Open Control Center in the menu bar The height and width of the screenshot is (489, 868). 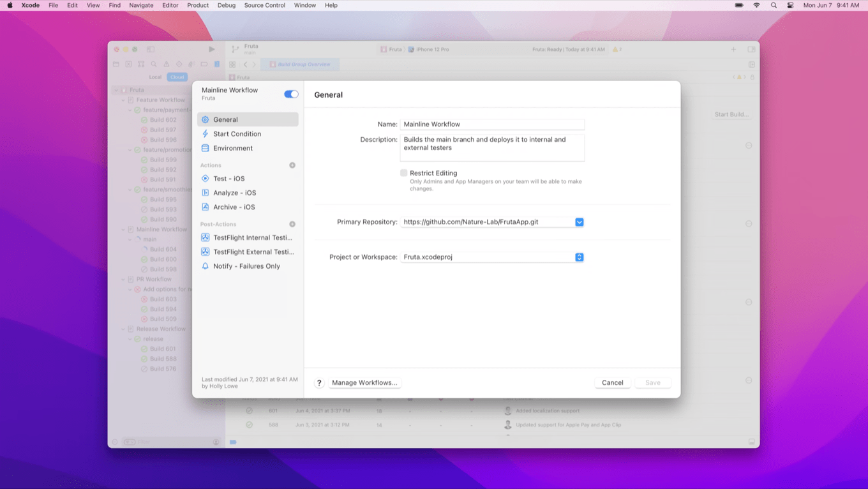(x=790, y=5)
